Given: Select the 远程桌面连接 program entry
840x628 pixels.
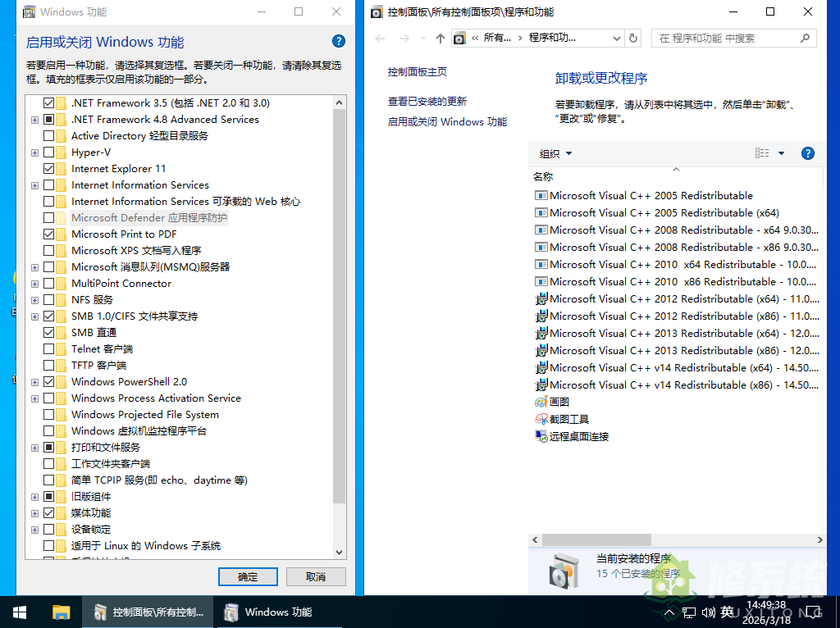Looking at the screenshot, I should point(579,436).
